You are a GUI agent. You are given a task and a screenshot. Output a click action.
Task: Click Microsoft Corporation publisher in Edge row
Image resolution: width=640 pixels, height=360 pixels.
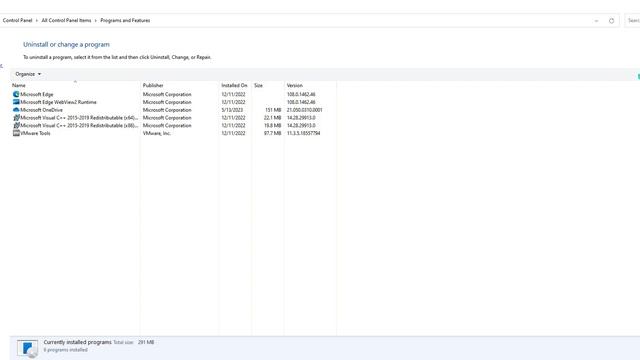[x=167, y=94]
